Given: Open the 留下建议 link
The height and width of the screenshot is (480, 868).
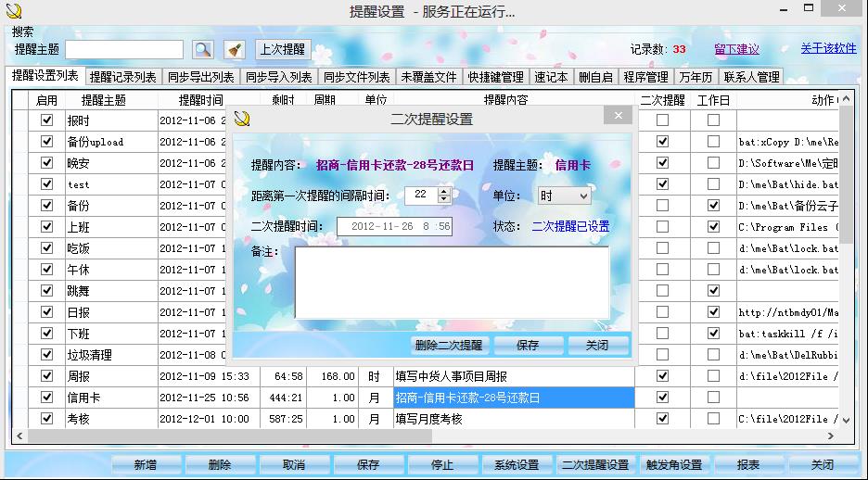Looking at the screenshot, I should click(x=736, y=49).
